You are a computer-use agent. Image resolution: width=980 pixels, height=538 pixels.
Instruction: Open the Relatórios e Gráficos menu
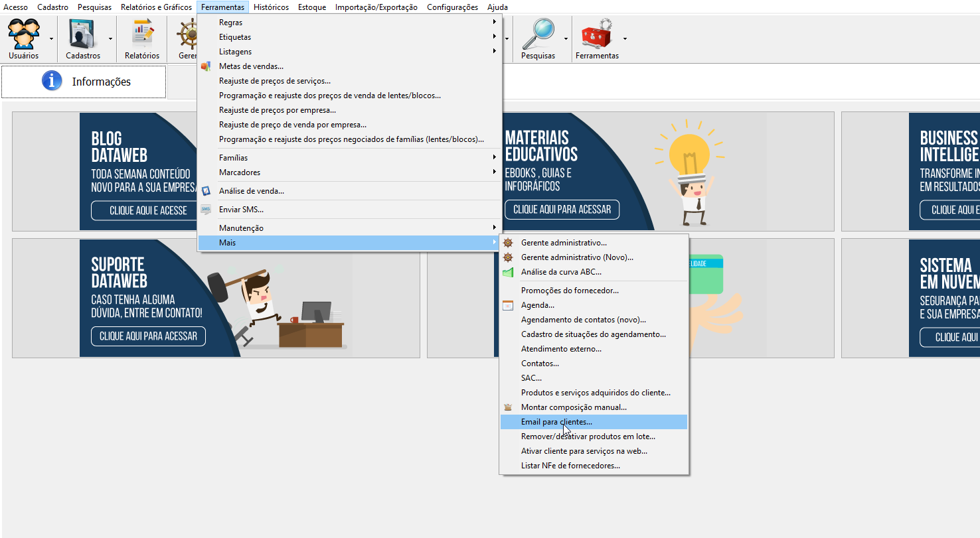pyautogui.click(x=156, y=7)
